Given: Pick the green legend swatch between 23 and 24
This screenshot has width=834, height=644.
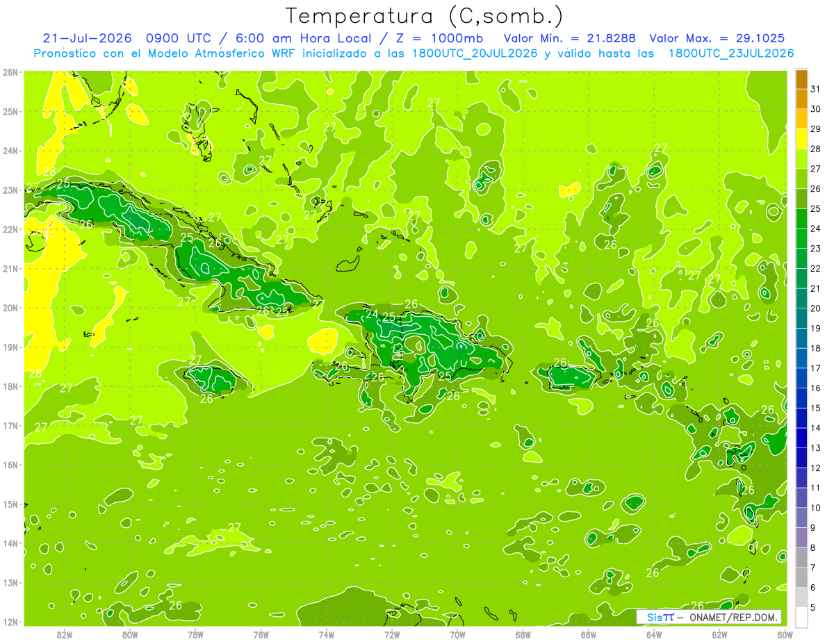Looking at the screenshot, I should pos(801,238).
